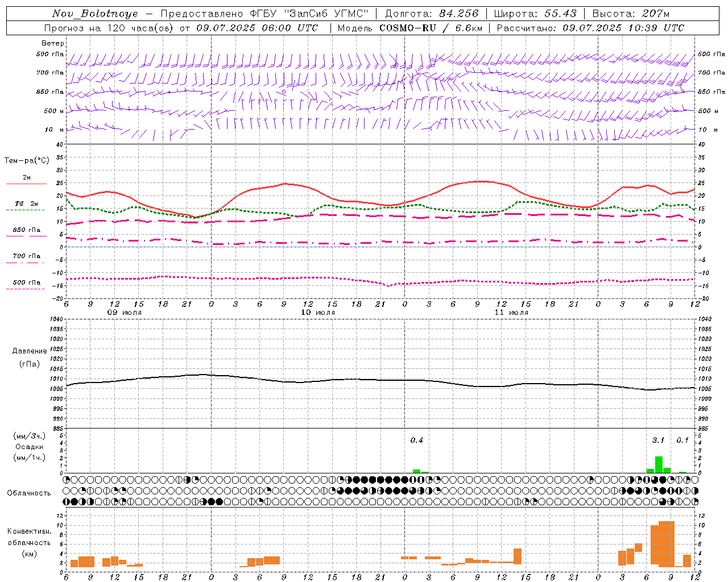
Task: Click the Nov_Bolotnoye station title
Action: (95, 14)
